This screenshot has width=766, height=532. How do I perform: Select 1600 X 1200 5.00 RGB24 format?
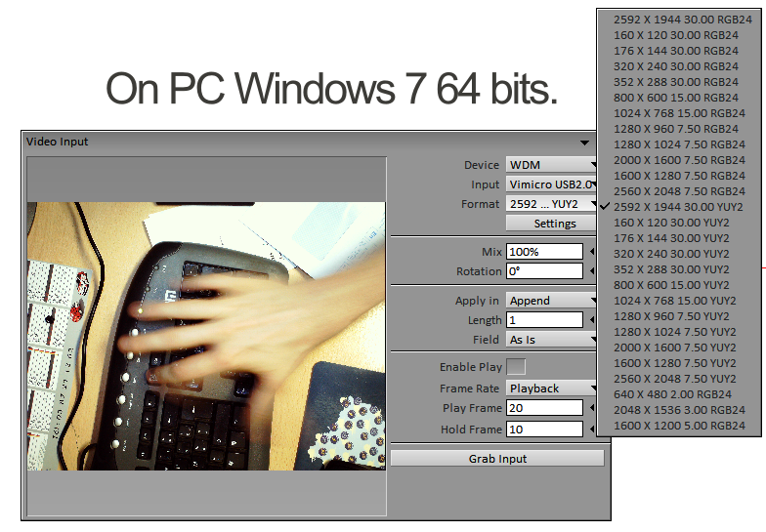click(x=679, y=426)
